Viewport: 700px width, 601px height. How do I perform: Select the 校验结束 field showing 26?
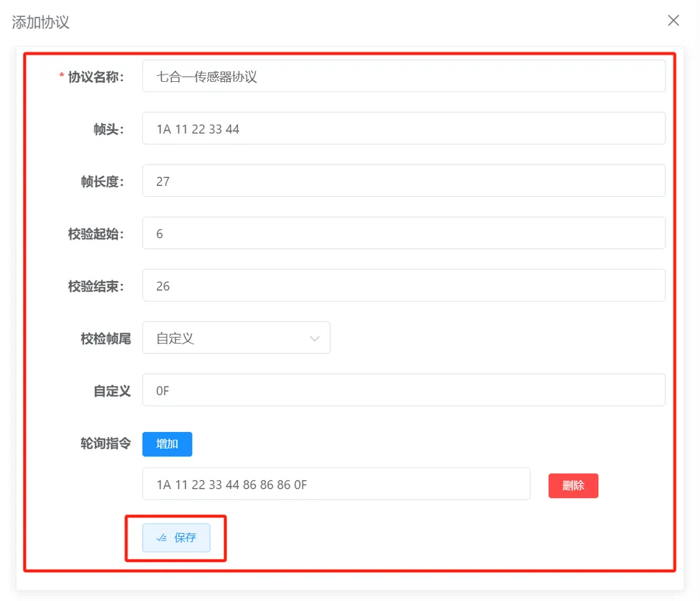coord(403,285)
